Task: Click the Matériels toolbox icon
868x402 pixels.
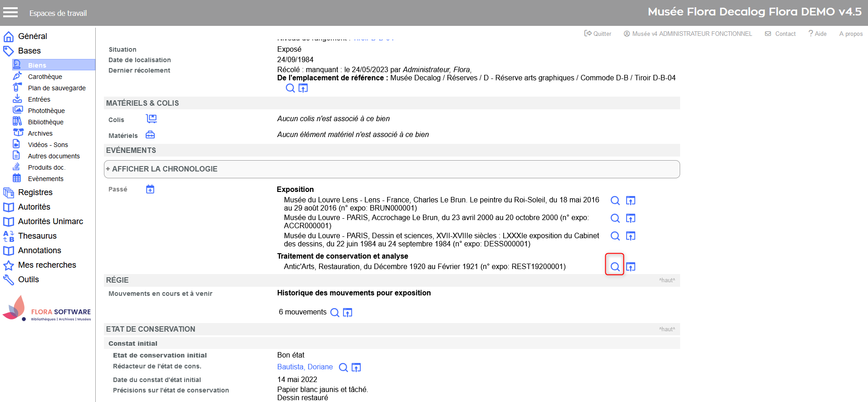Action: [x=150, y=135]
